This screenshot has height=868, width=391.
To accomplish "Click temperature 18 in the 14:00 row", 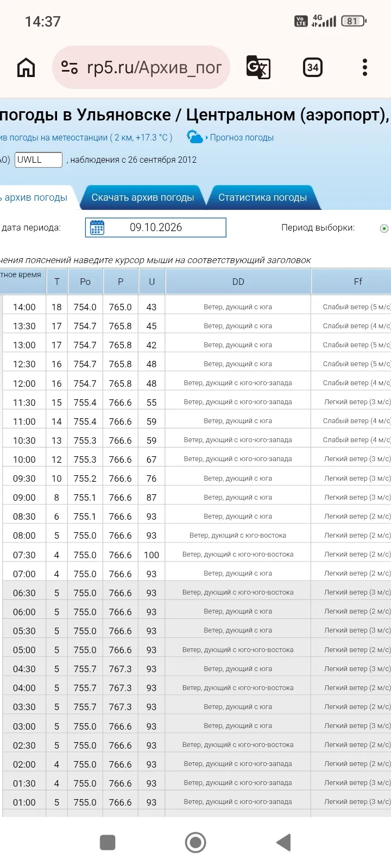I will 56,307.
